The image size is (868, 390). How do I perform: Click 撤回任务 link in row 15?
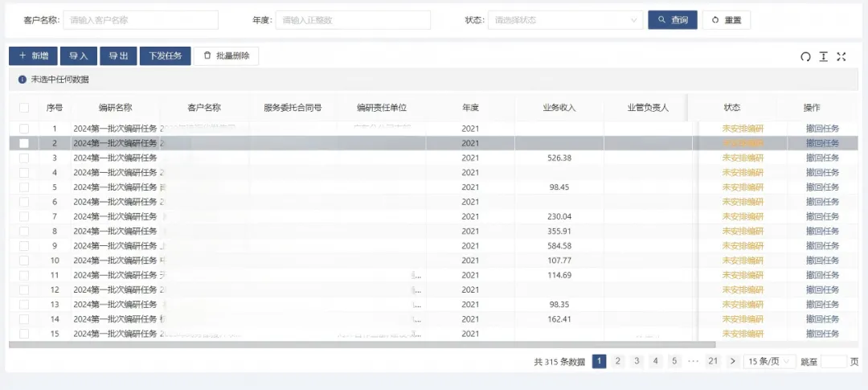(x=823, y=334)
